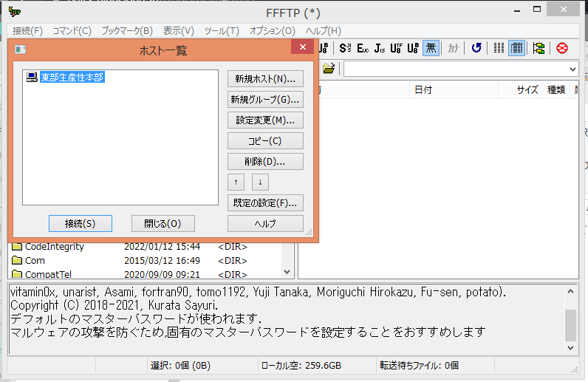Select the 東部生産性本部 host entry

click(71, 77)
